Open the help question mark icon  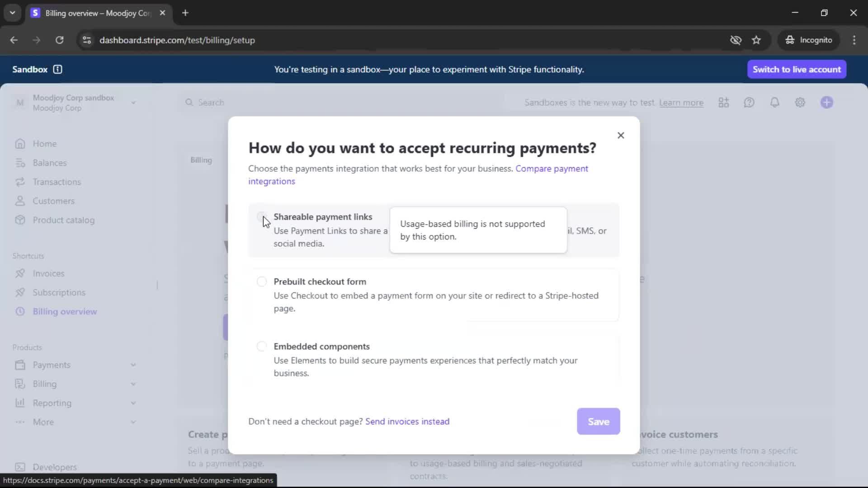(x=749, y=103)
